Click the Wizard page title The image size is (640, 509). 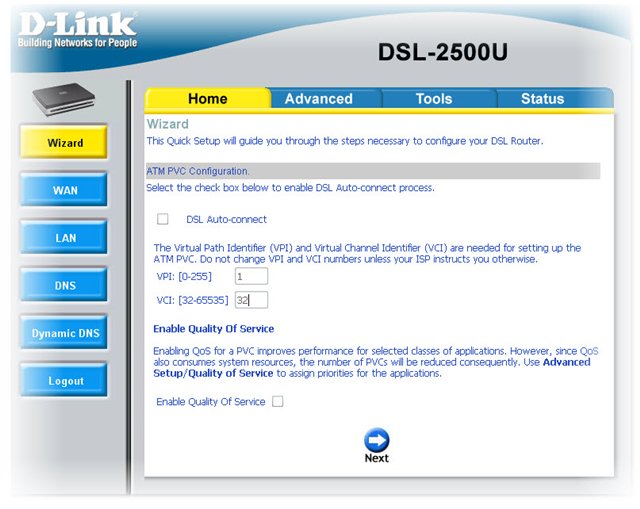click(x=168, y=124)
